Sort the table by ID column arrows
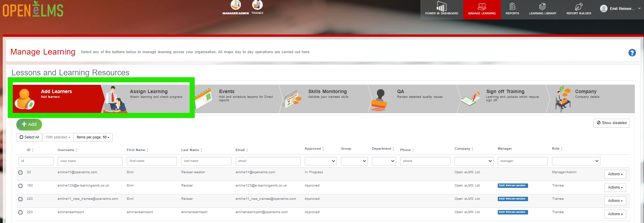The height and width of the screenshot is (223, 644). click(33, 150)
